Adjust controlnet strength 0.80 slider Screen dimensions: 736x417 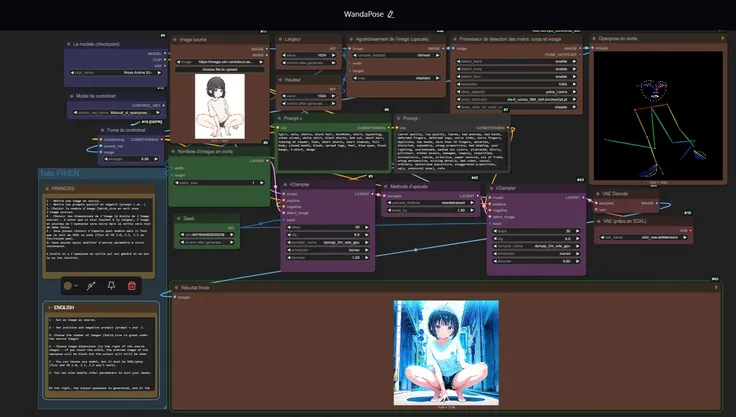click(x=131, y=159)
